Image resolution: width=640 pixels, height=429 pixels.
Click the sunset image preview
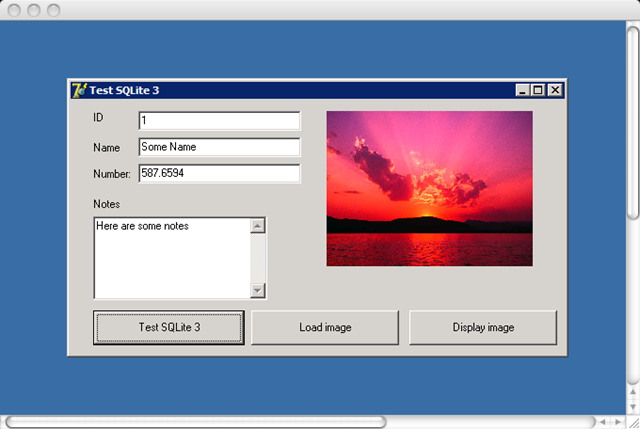[429, 189]
